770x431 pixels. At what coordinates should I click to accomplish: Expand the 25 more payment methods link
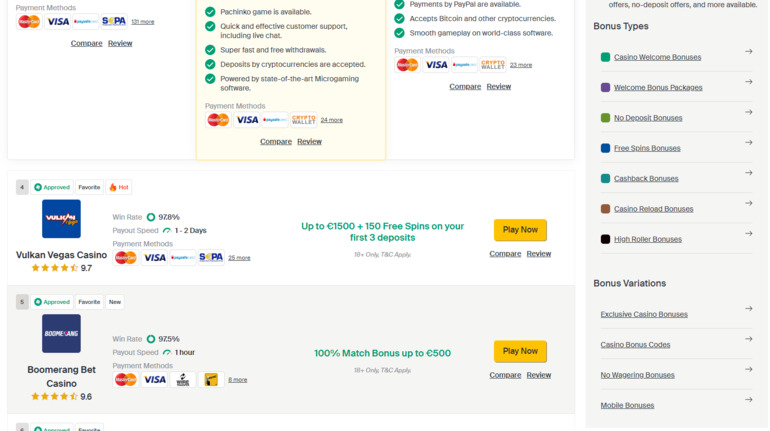click(x=239, y=258)
